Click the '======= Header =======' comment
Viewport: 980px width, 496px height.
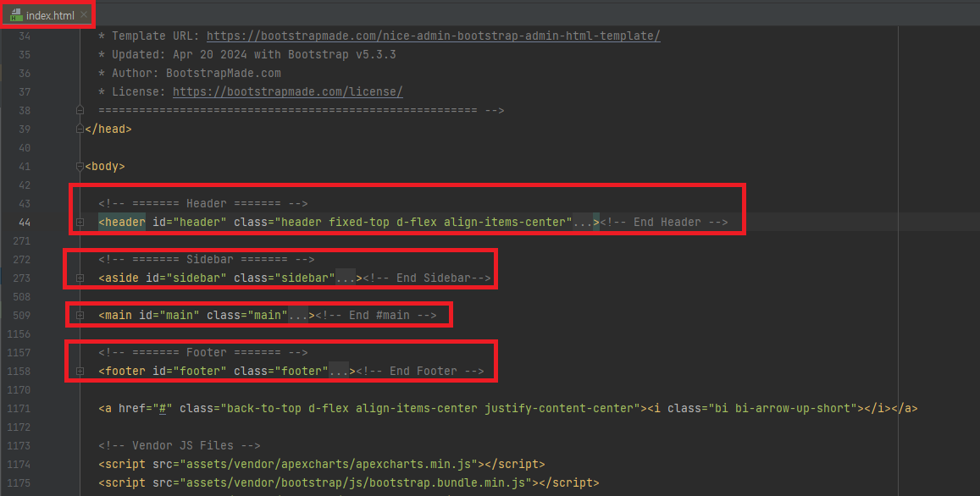(x=203, y=204)
